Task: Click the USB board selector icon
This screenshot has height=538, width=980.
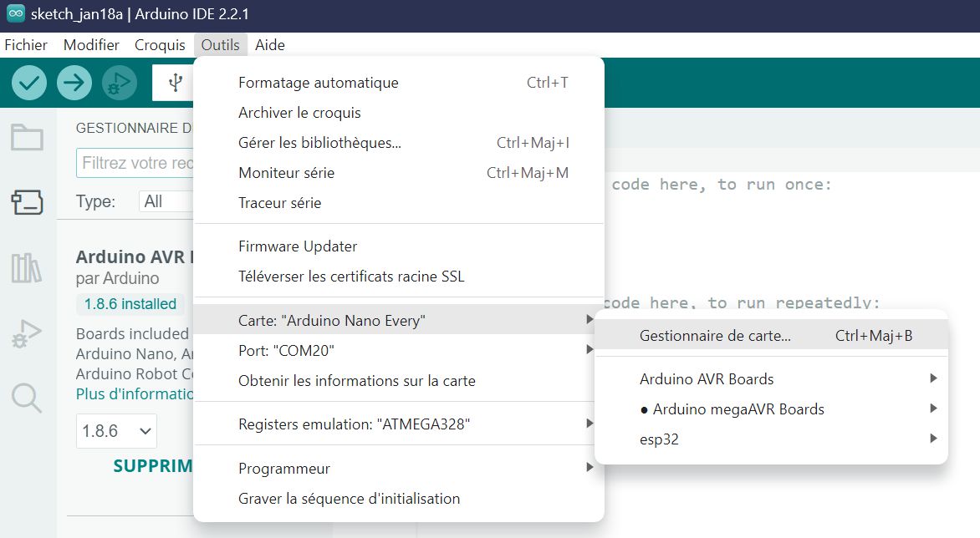Action: pos(175,83)
